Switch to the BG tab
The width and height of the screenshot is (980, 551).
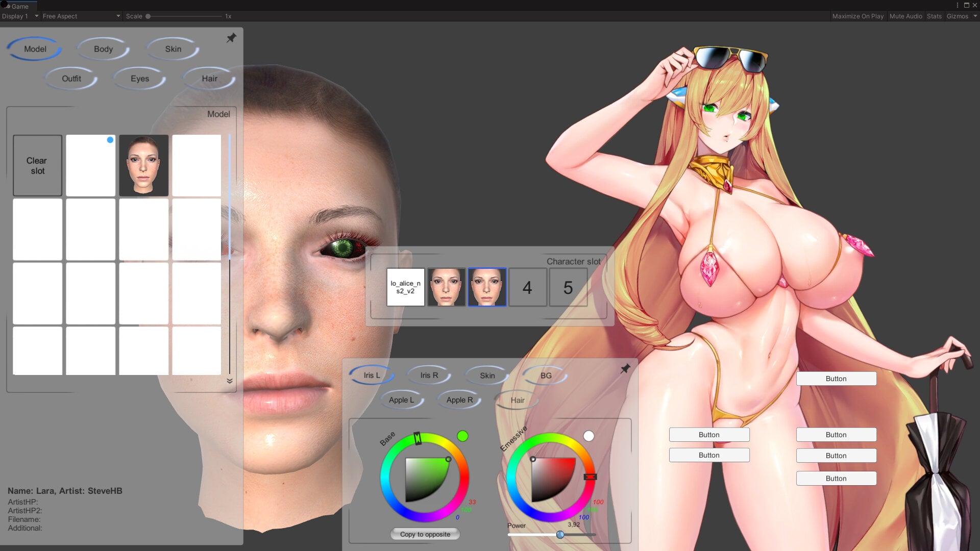[x=546, y=375]
